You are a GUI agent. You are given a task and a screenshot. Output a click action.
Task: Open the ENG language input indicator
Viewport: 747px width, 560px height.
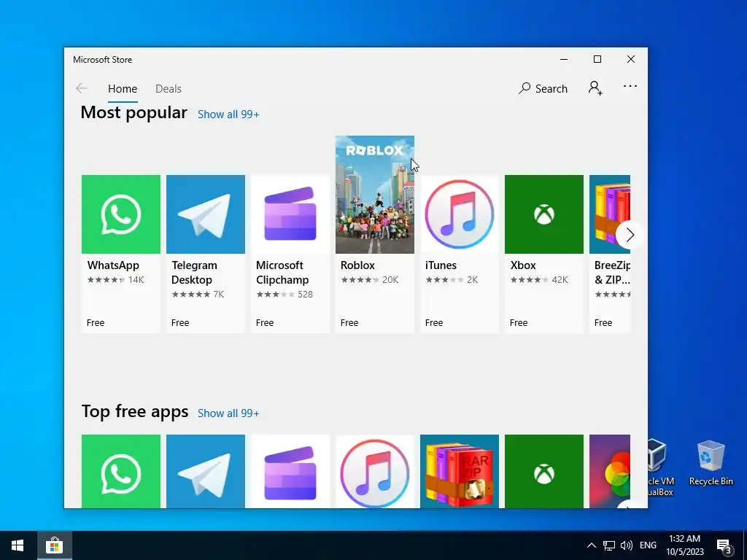[x=648, y=545]
